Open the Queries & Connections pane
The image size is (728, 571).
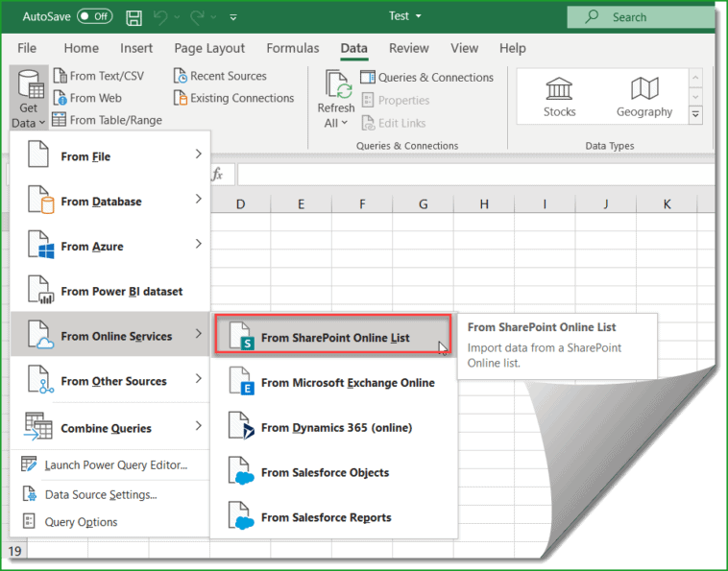426,78
